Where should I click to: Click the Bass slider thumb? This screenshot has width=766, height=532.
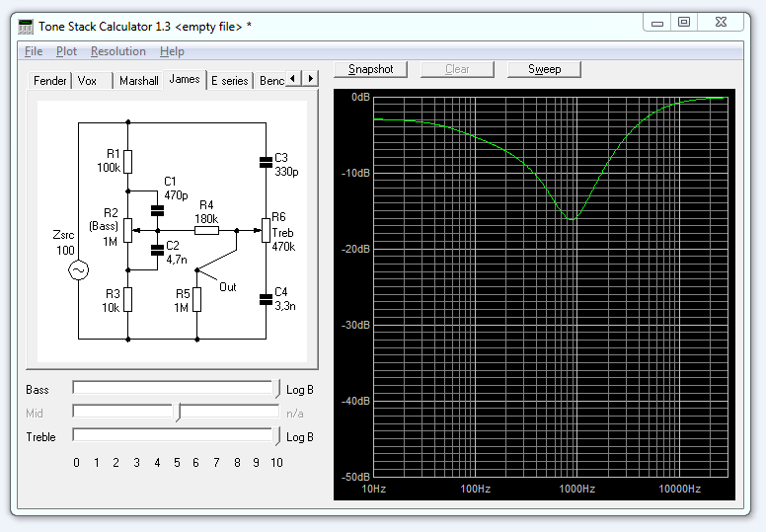276,389
